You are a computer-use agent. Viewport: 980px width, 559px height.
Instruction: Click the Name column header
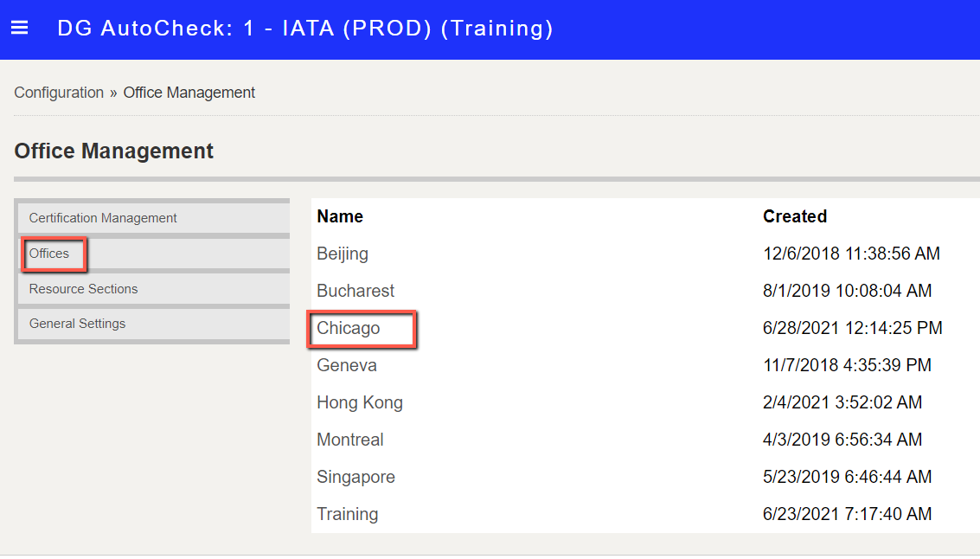[x=340, y=216]
